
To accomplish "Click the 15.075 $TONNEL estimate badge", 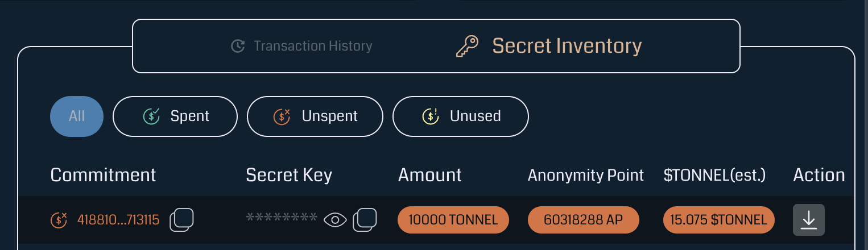I will point(719,220).
